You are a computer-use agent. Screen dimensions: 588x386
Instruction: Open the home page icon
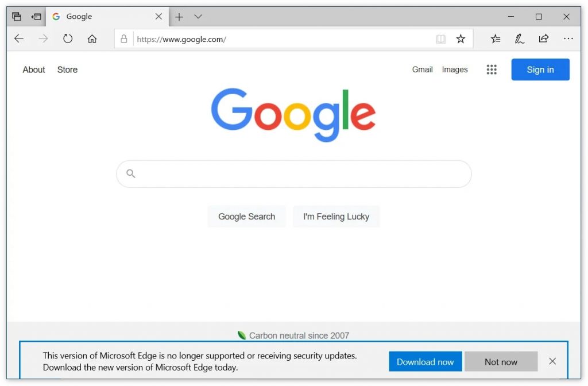point(92,38)
